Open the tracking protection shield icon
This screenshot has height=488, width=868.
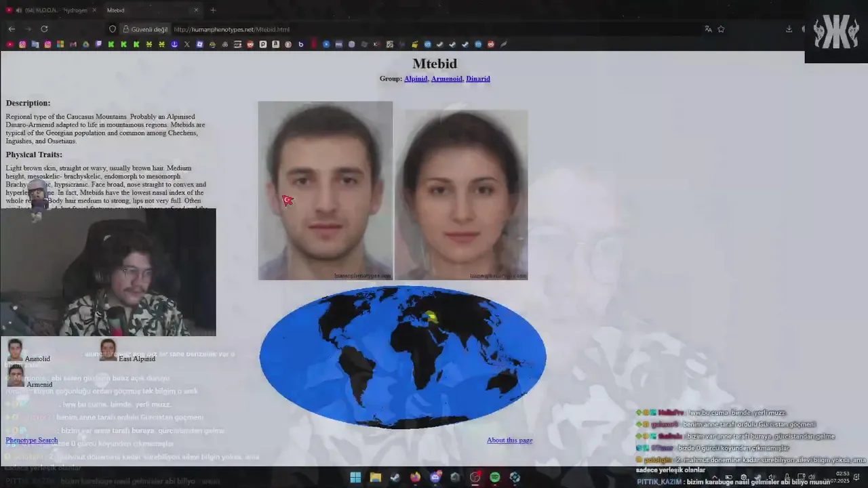[113, 29]
